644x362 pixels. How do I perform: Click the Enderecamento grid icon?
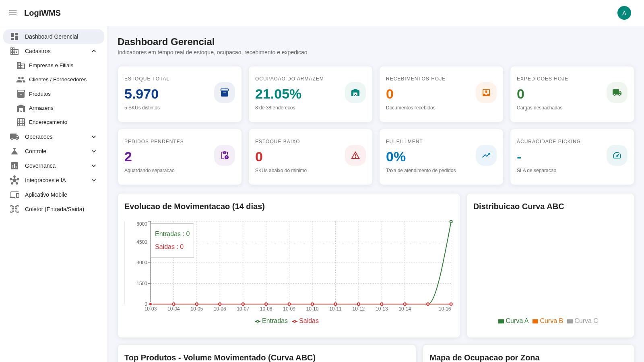click(x=21, y=122)
